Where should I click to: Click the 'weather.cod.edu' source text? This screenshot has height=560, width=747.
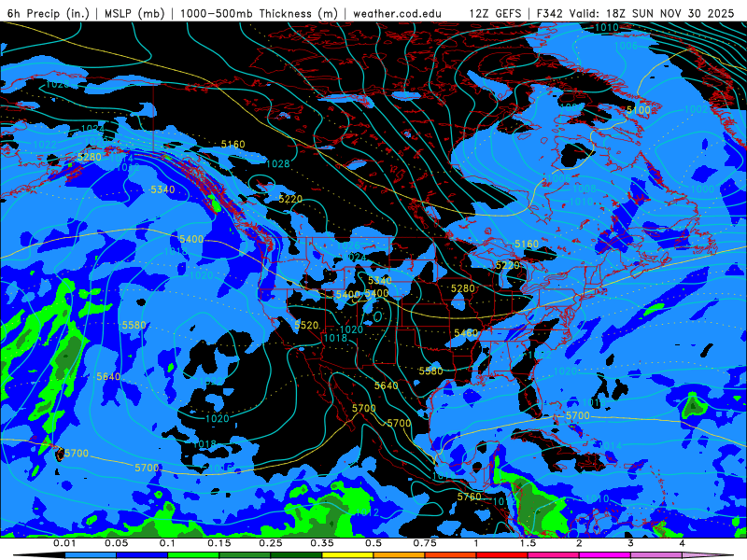(x=397, y=13)
